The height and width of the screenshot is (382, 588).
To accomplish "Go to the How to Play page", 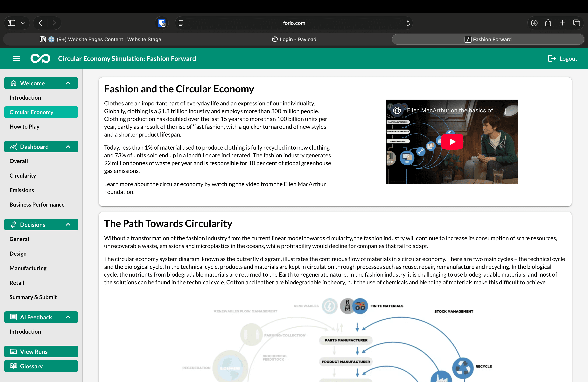I will point(24,126).
